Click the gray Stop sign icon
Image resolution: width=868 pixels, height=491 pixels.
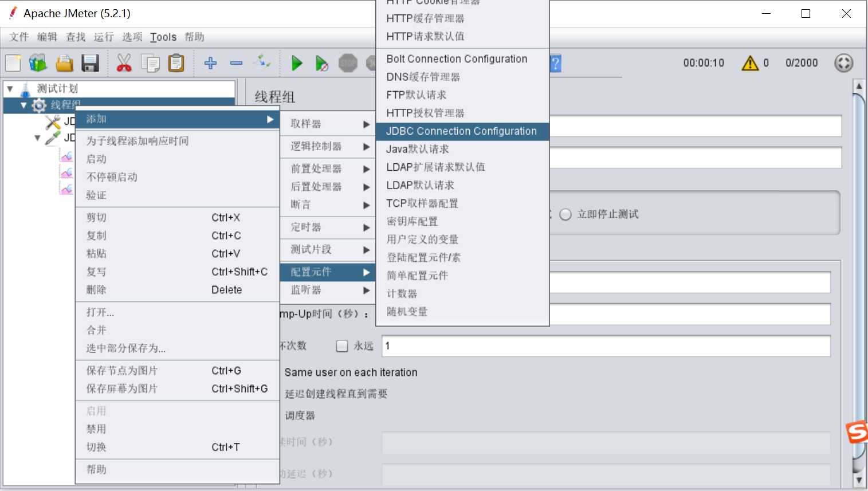(x=348, y=63)
